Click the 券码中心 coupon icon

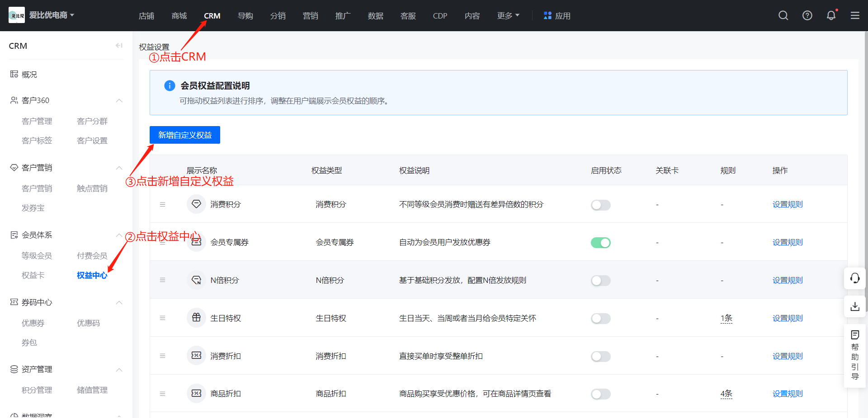pyautogui.click(x=14, y=302)
